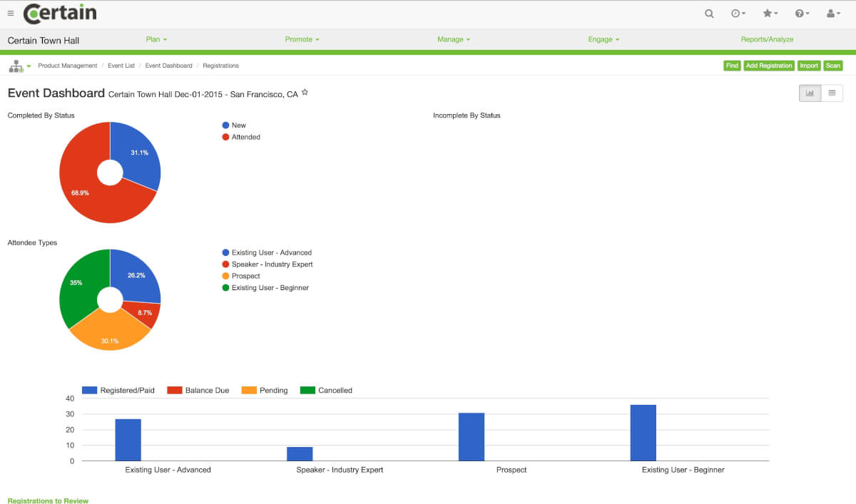Toggle the New legend entry
Viewport: 856px width, 504px height.
[x=234, y=125]
